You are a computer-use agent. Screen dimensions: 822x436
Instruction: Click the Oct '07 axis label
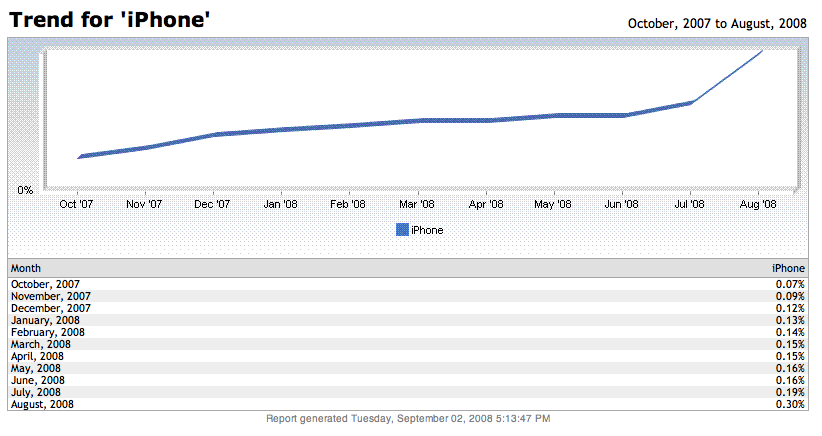coord(76,204)
